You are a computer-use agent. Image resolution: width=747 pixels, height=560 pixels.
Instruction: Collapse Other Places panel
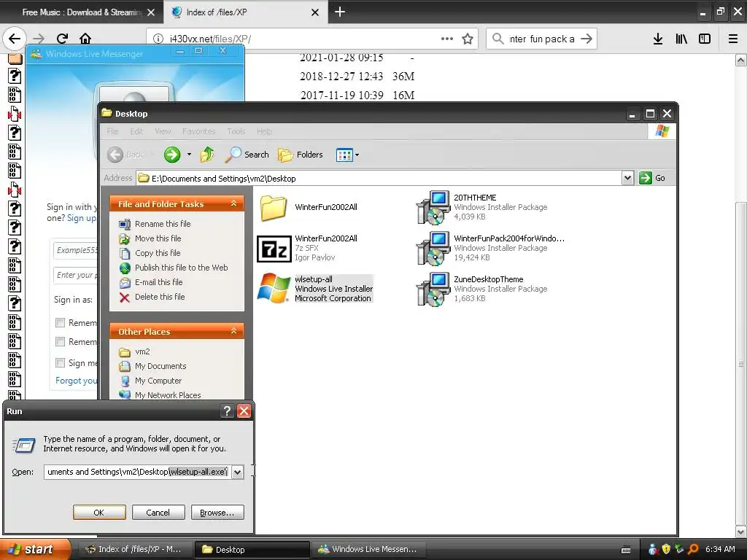(x=233, y=331)
